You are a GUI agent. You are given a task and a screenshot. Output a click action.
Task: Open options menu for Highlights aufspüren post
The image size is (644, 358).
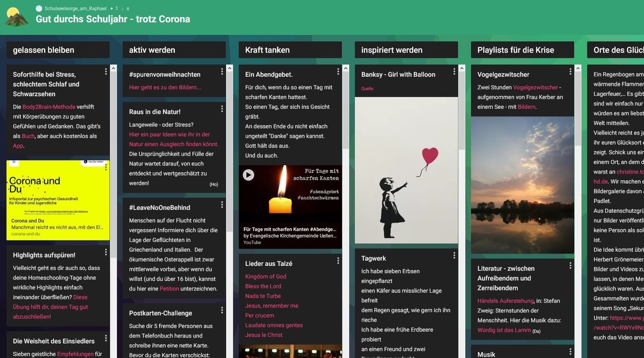[106, 252]
